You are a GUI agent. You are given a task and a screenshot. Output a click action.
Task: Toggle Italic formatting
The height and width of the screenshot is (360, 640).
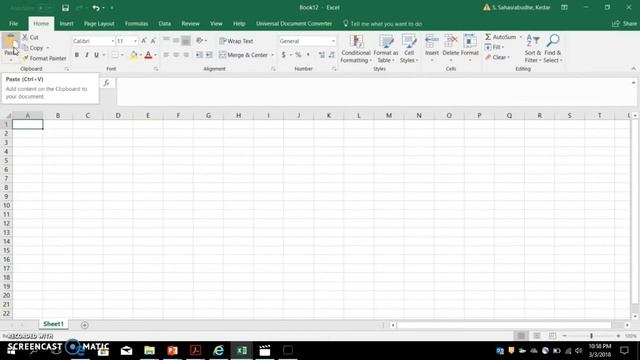click(87, 55)
